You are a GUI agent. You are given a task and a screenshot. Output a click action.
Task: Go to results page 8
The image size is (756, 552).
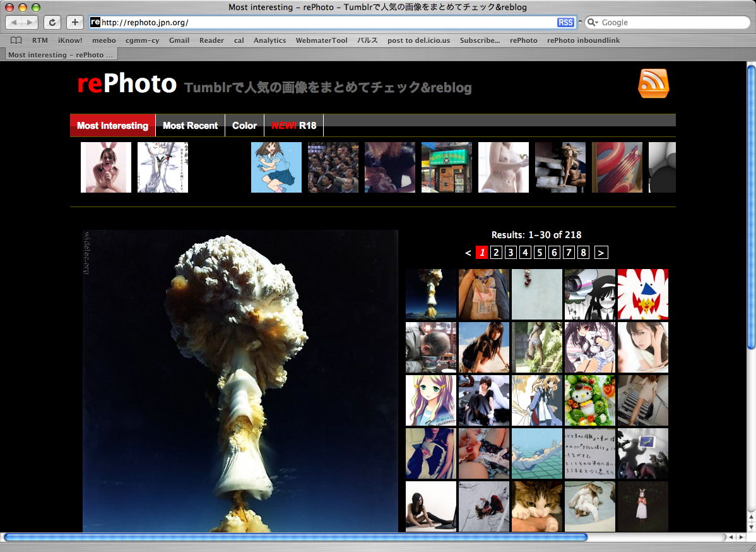pos(583,253)
